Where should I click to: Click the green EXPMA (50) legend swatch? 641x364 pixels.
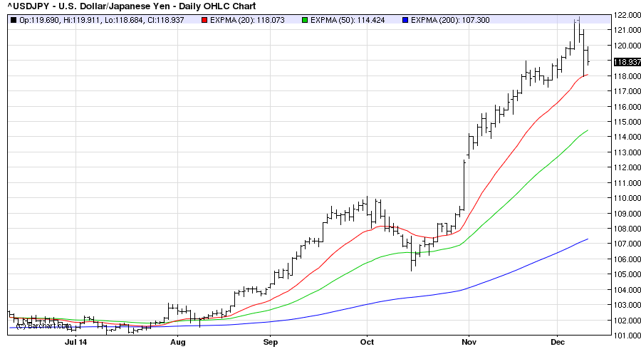tap(303, 19)
